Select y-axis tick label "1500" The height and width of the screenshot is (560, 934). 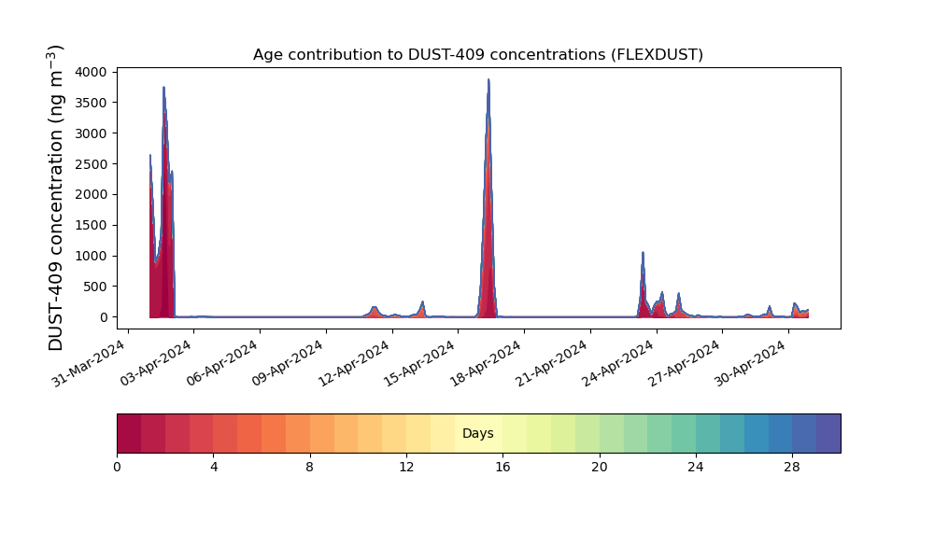click(92, 226)
